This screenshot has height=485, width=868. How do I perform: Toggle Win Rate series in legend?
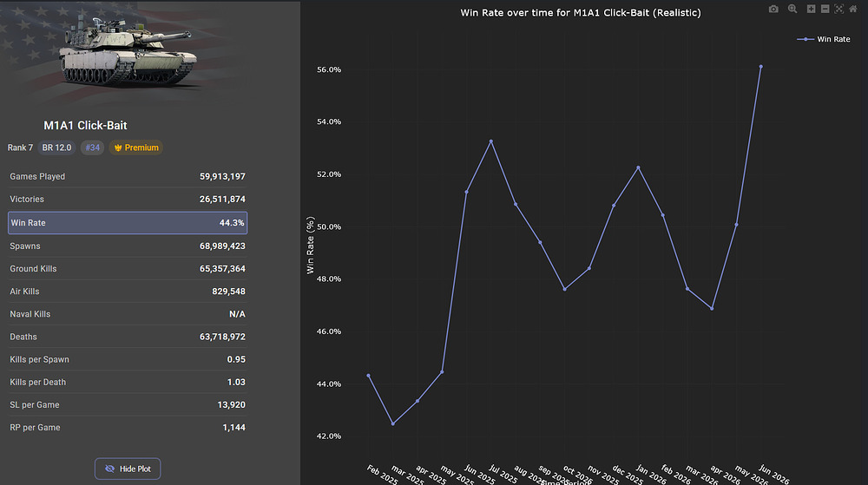tap(824, 39)
